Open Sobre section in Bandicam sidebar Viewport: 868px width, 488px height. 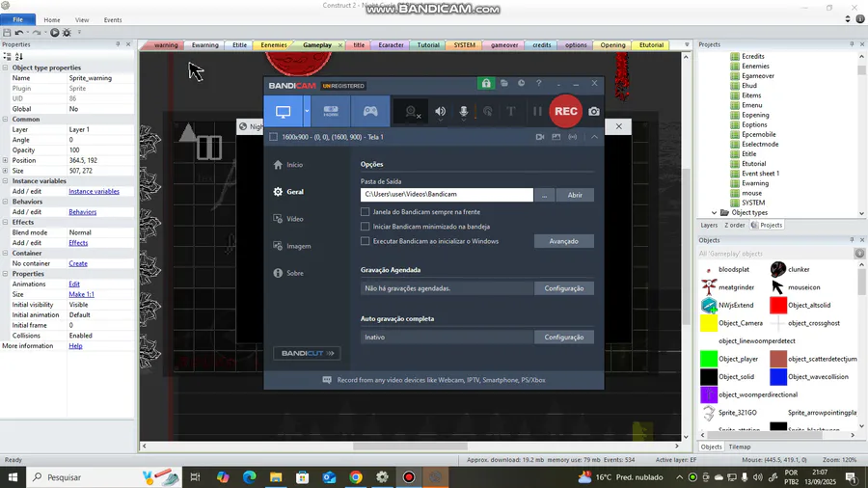(x=287, y=273)
